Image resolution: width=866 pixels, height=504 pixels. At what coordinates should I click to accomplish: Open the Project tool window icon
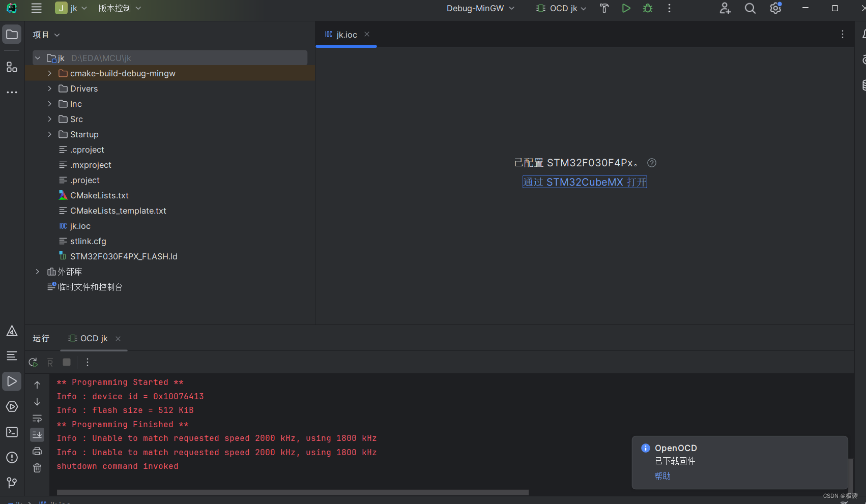12,35
